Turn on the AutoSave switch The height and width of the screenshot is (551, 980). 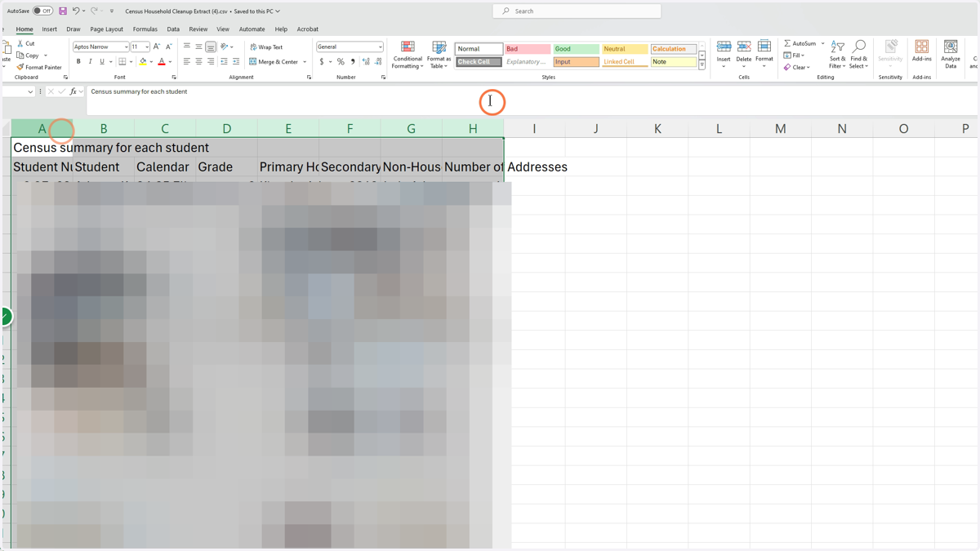click(42, 11)
